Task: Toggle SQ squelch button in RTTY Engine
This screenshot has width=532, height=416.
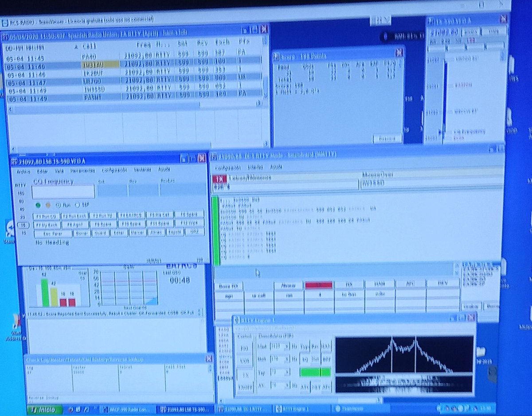Action: [305, 360]
